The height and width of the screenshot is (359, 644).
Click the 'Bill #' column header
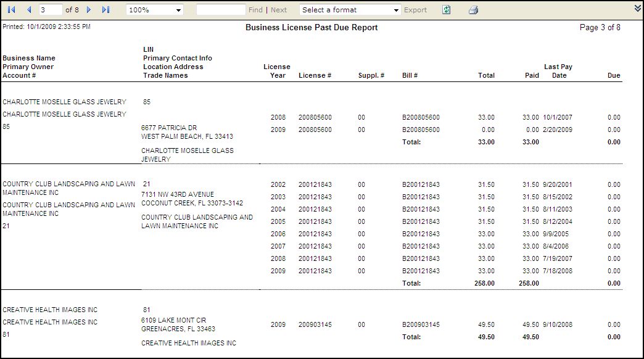coord(410,75)
